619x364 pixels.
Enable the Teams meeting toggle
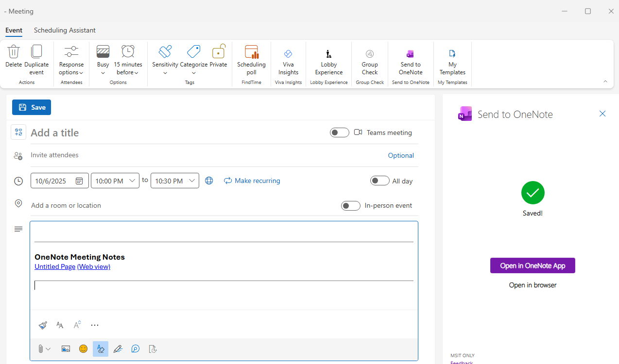tap(339, 132)
